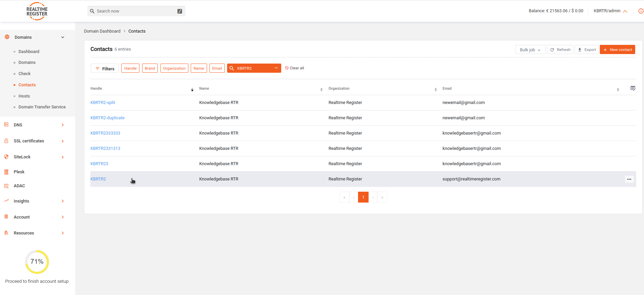Open the KBRTR23 contact link

[x=99, y=164]
